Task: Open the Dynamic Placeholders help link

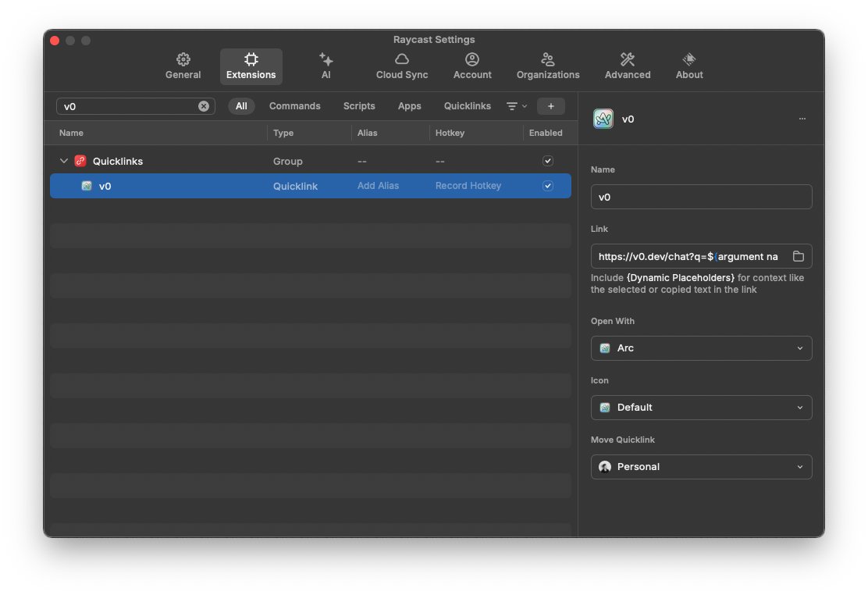Action: pyautogui.click(x=681, y=277)
